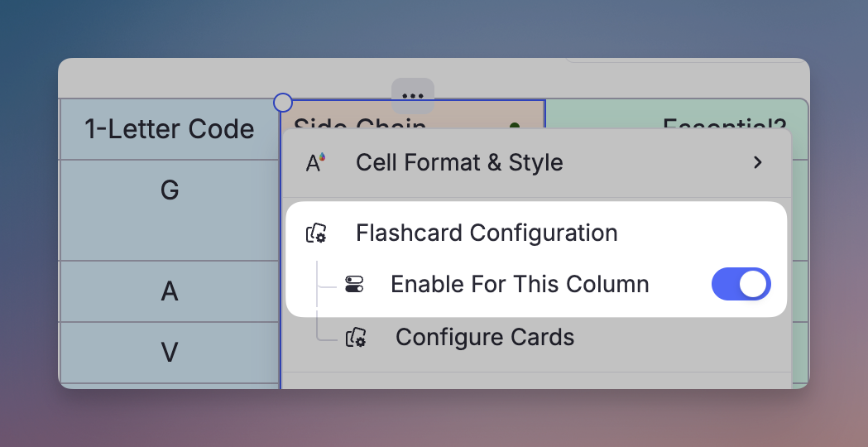Click the Enable For This Column label
The height and width of the screenshot is (447, 868).
point(520,285)
